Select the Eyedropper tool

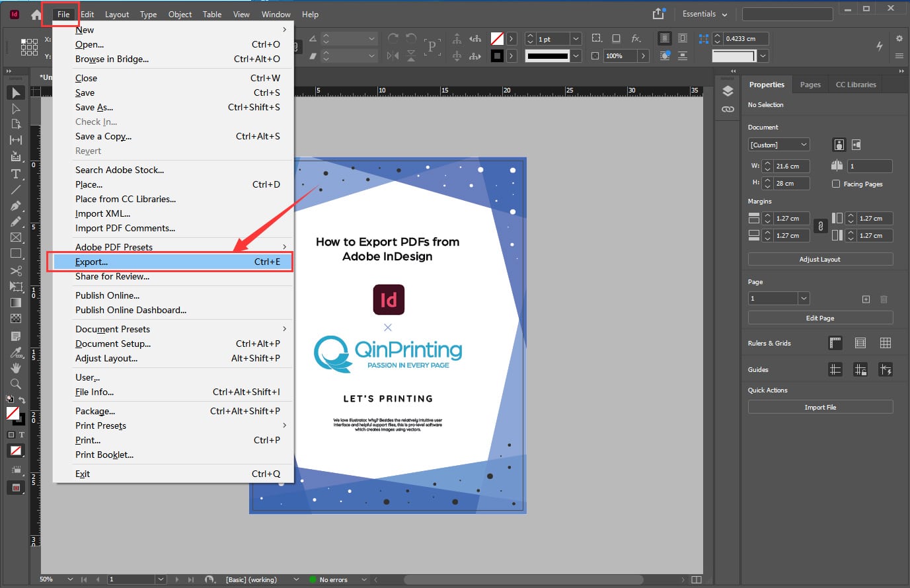point(16,351)
